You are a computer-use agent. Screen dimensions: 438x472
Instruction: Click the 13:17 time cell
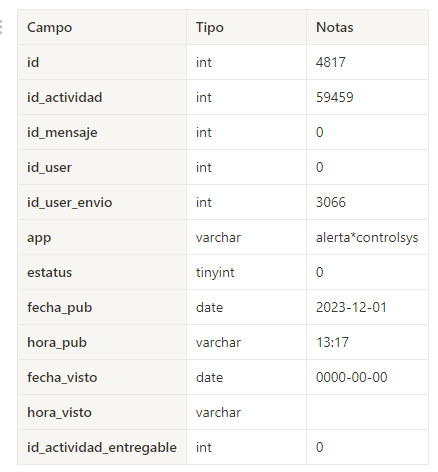(x=367, y=342)
